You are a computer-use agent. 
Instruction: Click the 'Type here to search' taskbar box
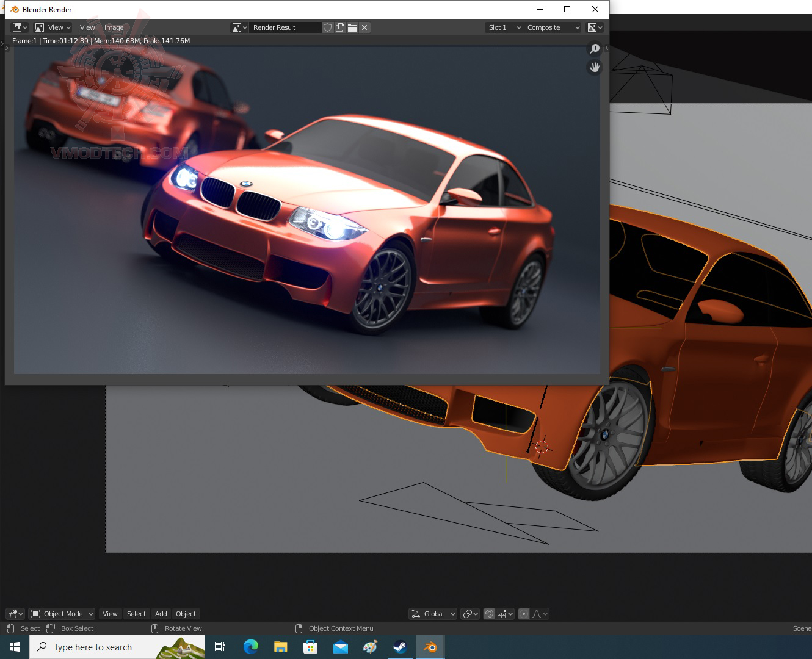[117, 647]
